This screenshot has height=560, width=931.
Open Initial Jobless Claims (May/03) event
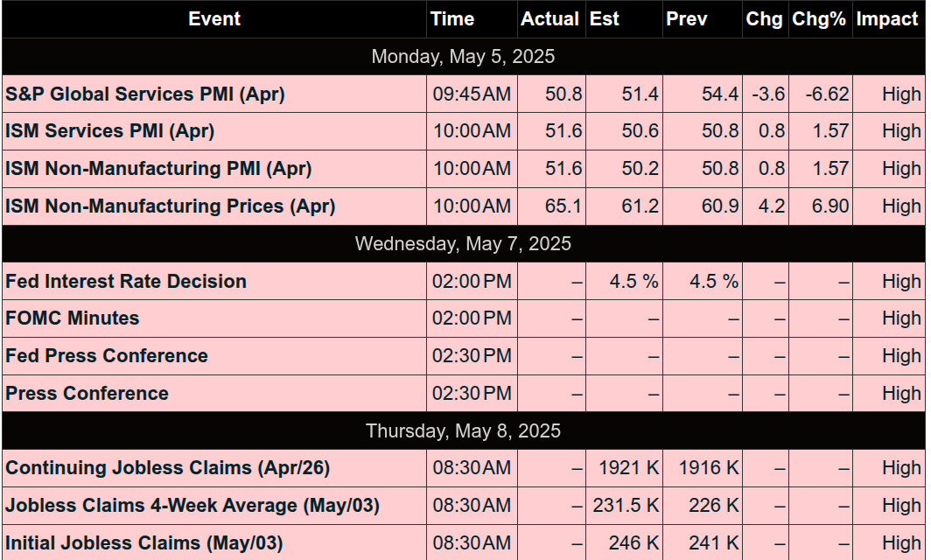pyautogui.click(x=144, y=542)
